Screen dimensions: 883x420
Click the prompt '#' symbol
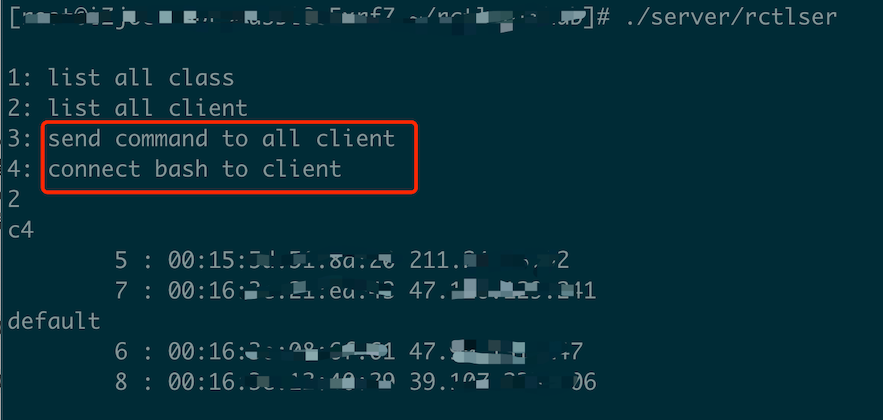tap(604, 18)
